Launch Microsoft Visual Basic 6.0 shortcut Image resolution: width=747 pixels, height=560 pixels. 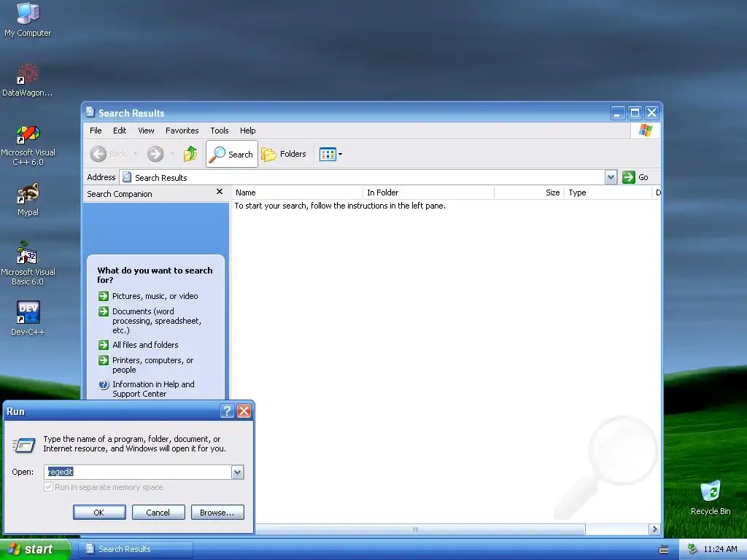tap(28, 263)
